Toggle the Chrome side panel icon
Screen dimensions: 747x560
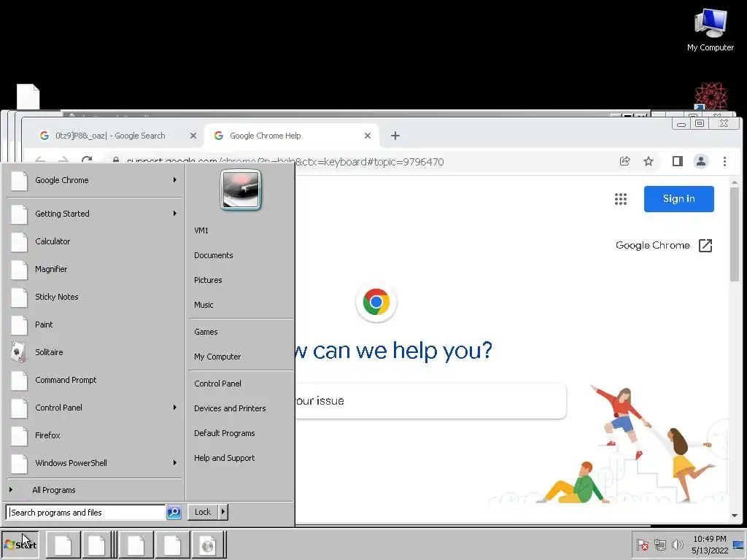click(x=678, y=161)
